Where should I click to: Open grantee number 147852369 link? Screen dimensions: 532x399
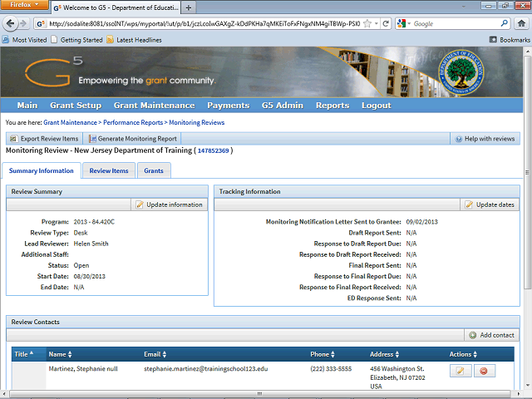click(x=214, y=150)
